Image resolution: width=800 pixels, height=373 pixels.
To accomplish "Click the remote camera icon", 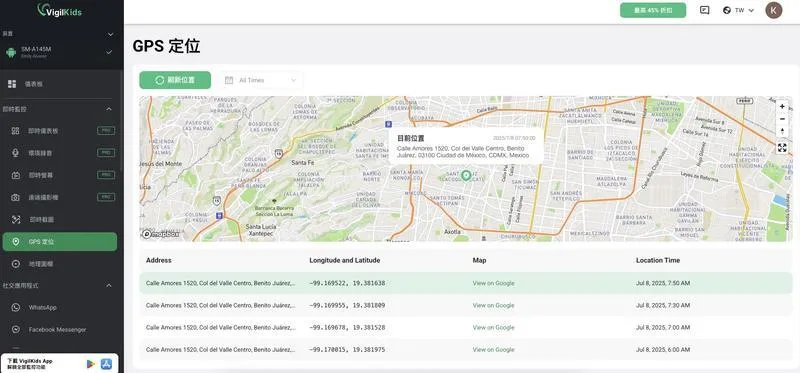I will [x=16, y=197].
